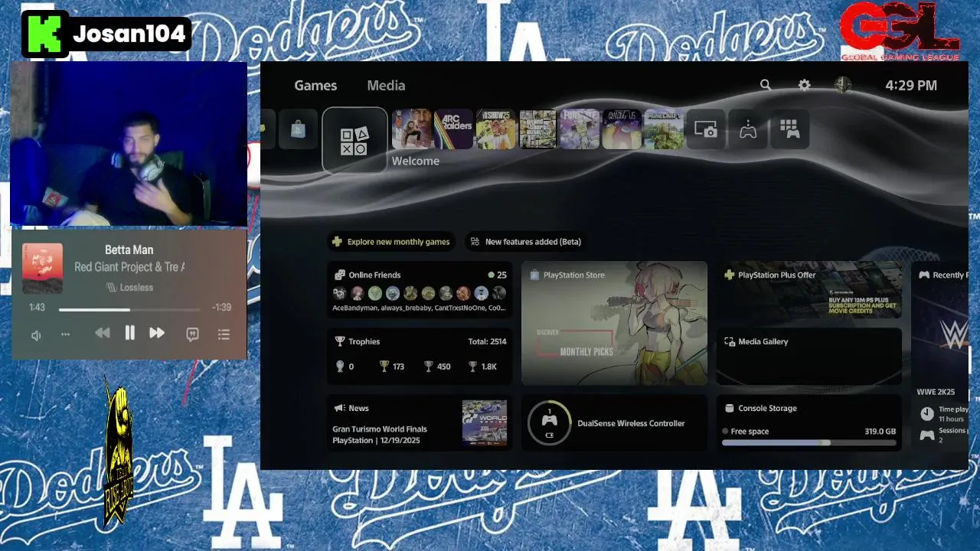Open the Settings gear icon
980x551 pixels.
coord(804,85)
